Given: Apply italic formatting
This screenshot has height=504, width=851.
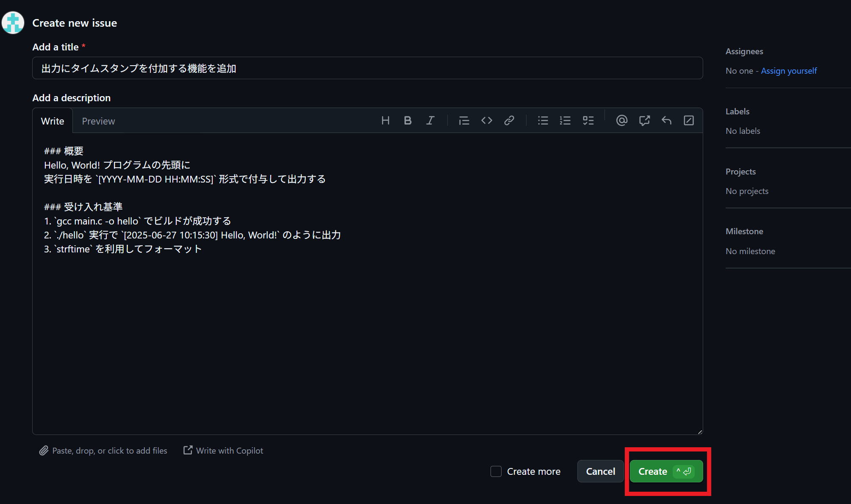Looking at the screenshot, I should pos(430,120).
